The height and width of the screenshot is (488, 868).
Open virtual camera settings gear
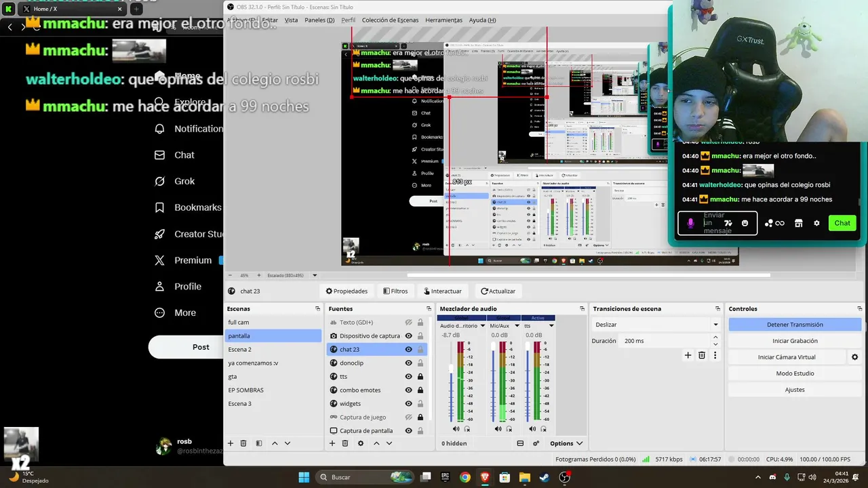[x=854, y=357]
